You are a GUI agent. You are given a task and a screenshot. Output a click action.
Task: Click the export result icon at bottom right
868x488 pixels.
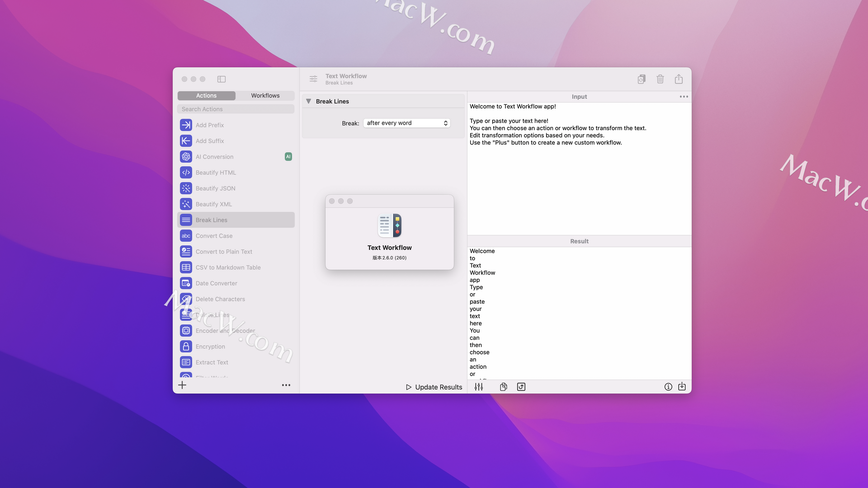(682, 387)
